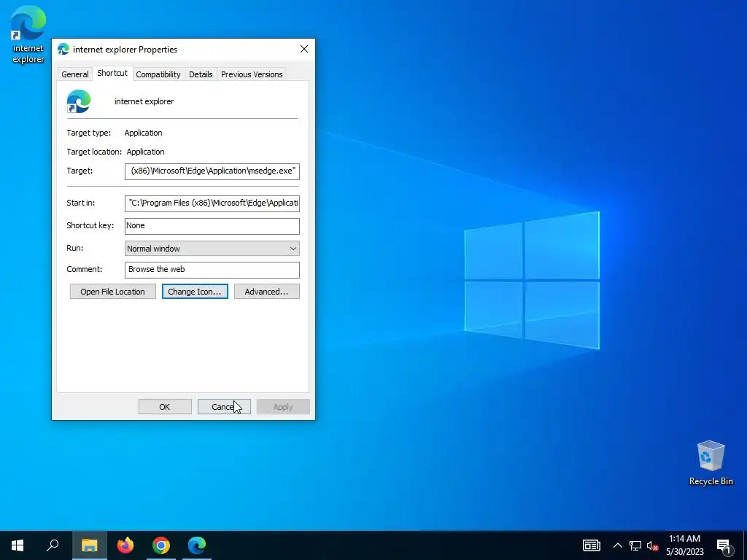Launch Google Chrome from the taskbar
This screenshot has width=747, height=560.
[161, 545]
